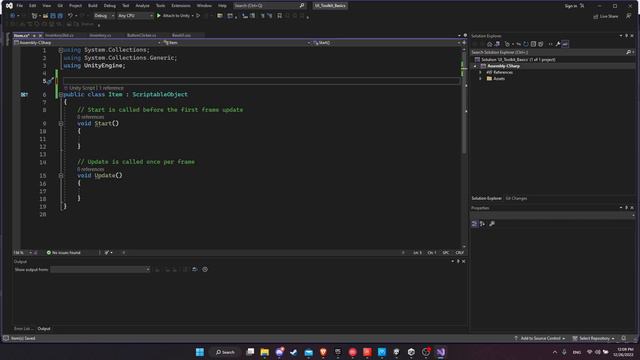Collapse the Start() method code block
The width and height of the screenshot is (640, 360).
(61, 124)
